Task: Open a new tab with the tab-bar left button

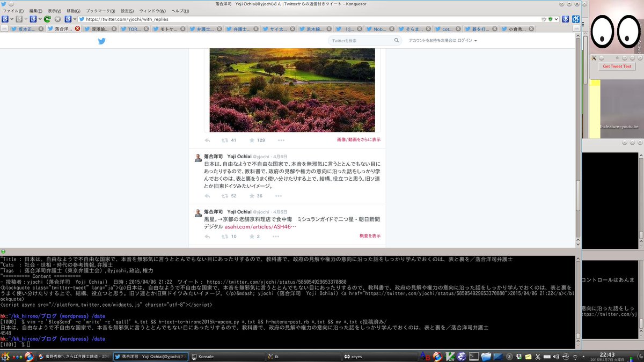Action: click(x=4, y=29)
